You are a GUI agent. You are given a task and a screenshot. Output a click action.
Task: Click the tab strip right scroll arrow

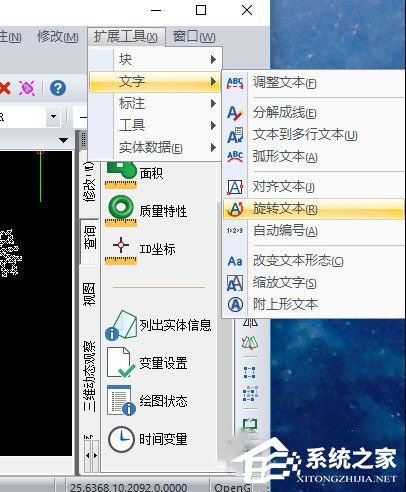click(x=95, y=455)
